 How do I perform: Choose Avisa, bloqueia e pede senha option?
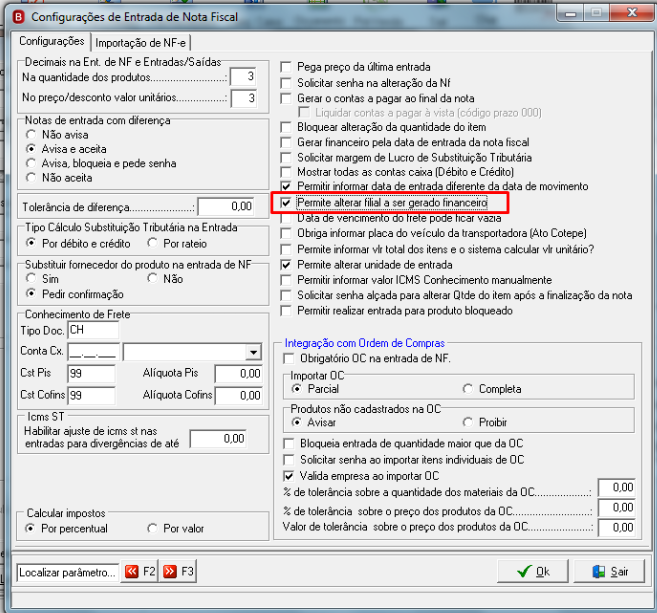(x=31, y=163)
